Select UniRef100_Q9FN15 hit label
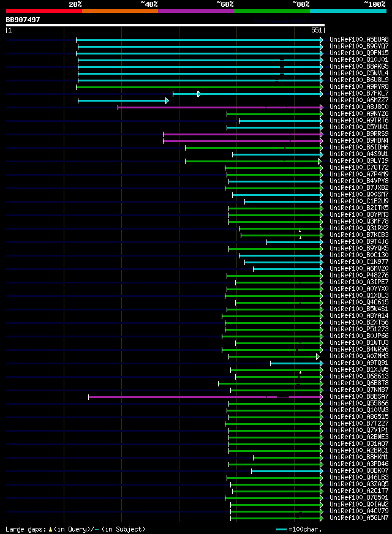392x534 pixels. click(359, 53)
